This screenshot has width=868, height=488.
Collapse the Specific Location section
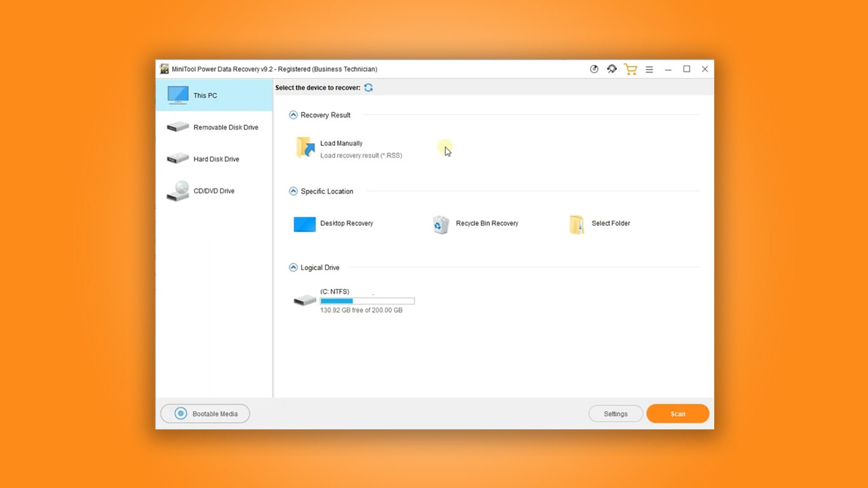[x=293, y=191]
